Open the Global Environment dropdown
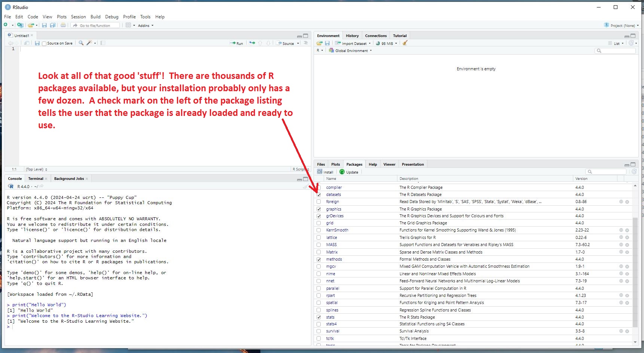The image size is (644, 353). click(x=351, y=50)
